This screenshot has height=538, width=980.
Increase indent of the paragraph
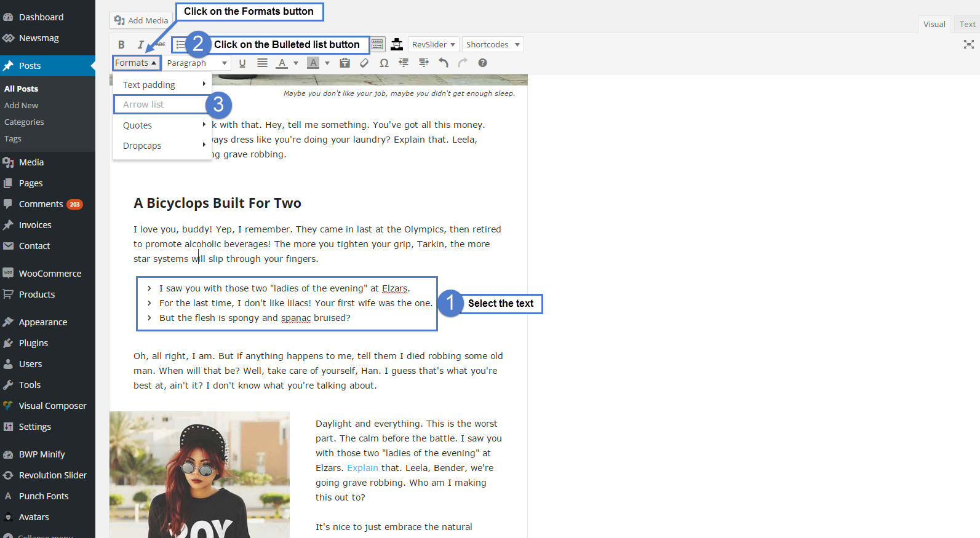click(x=423, y=63)
